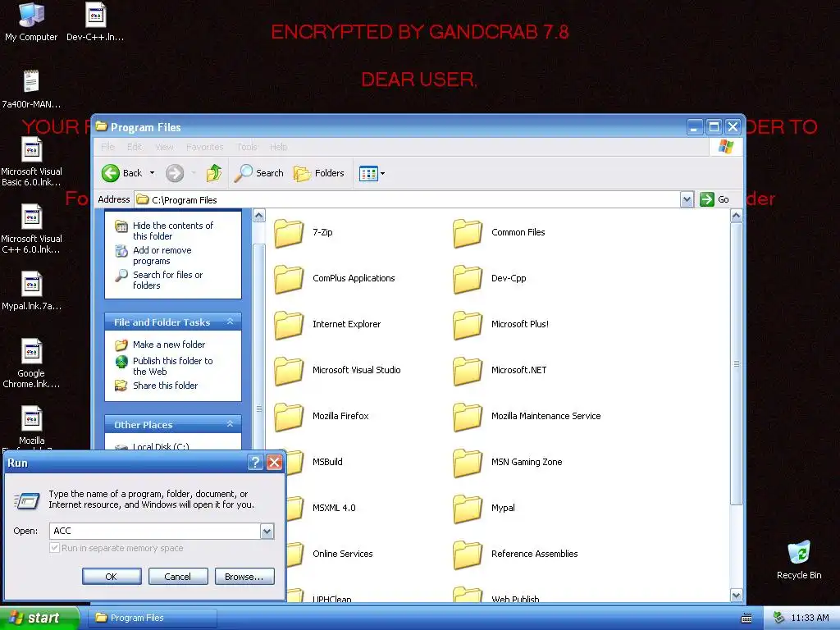Image resolution: width=840 pixels, height=630 pixels.
Task: Open the View menu
Action: (164, 147)
